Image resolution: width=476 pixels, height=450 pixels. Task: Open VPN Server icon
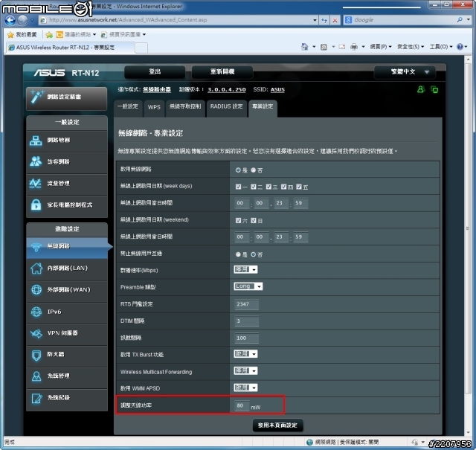click(36, 333)
